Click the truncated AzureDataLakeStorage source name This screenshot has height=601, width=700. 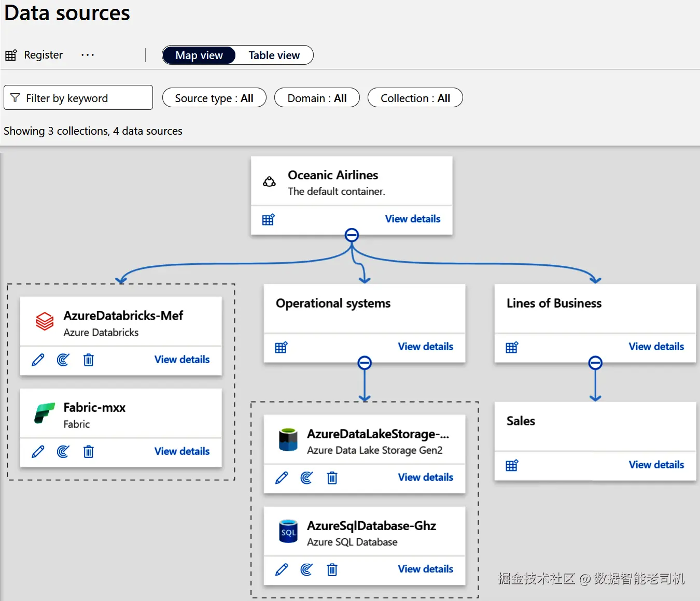point(378,434)
